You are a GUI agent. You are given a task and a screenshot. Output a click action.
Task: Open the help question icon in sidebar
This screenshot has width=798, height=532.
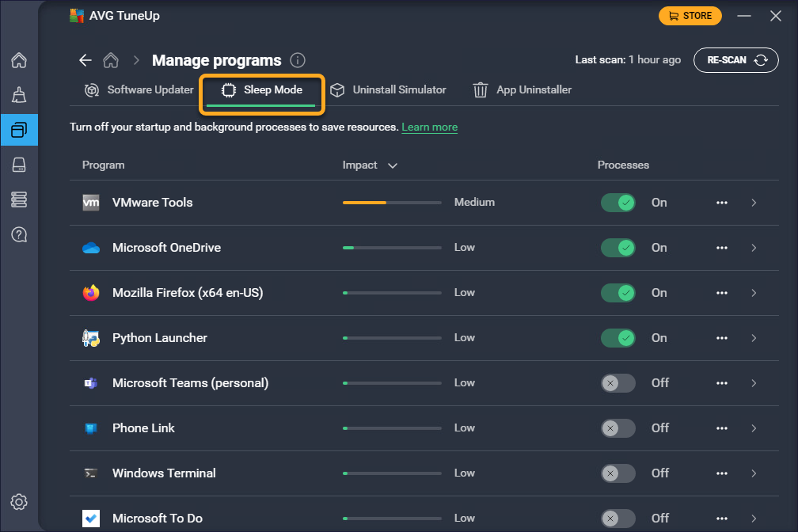pos(19,234)
